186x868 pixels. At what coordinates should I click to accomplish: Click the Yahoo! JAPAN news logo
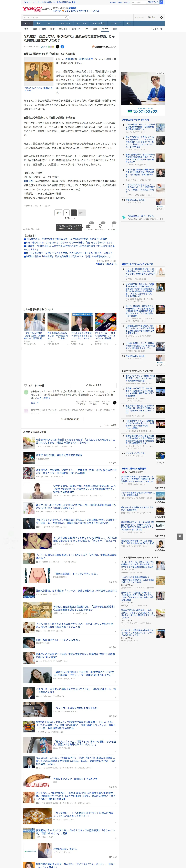click(37, 9)
